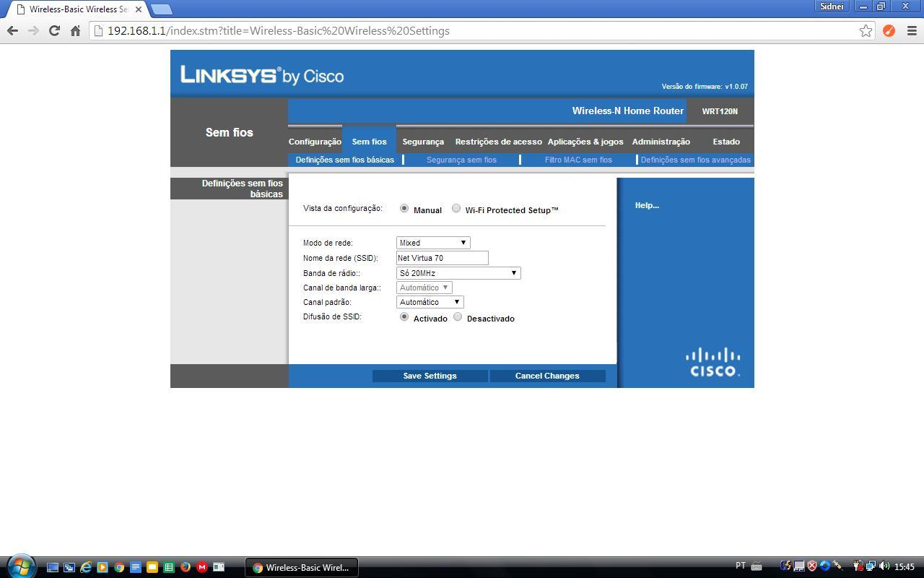
Task: Set SSID broadcast to Activado
Action: tap(404, 316)
